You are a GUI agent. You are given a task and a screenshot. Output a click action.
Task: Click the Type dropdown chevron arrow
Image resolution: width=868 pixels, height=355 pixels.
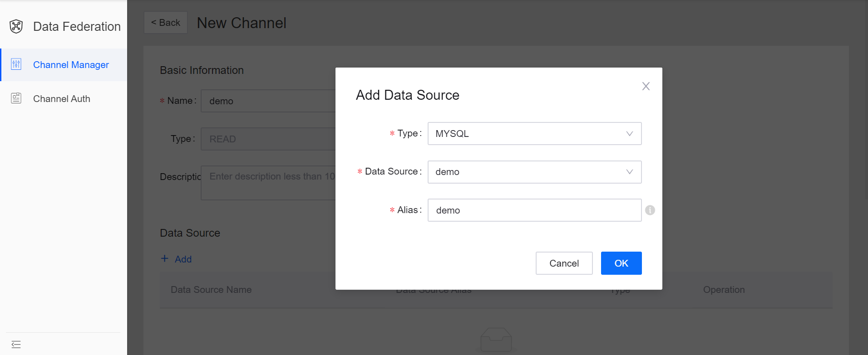click(630, 134)
